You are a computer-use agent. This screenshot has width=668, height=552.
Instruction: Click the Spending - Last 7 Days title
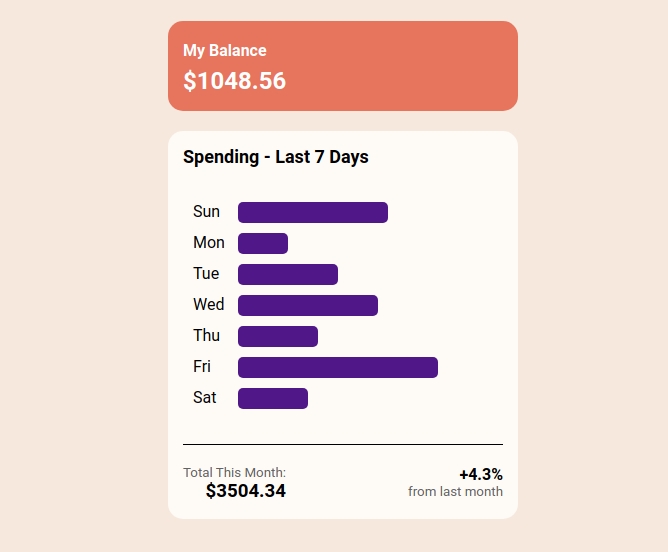point(275,157)
